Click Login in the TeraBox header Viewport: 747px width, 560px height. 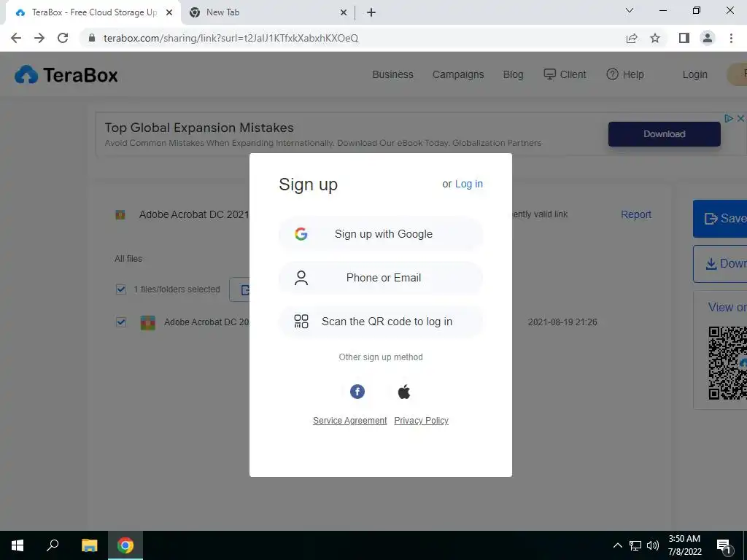[x=694, y=75]
